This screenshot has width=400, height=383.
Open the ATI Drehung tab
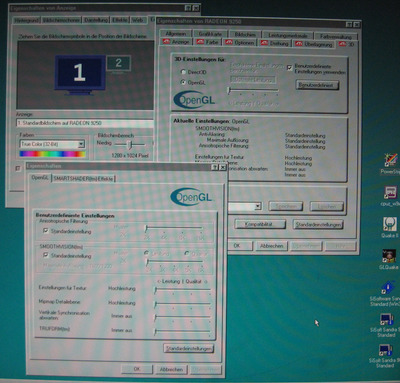click(x=275, y=43)
